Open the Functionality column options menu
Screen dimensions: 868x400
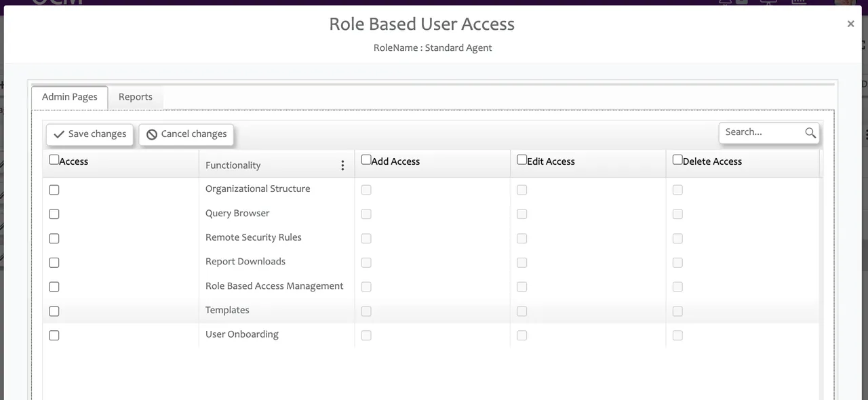tap(342, 165)
